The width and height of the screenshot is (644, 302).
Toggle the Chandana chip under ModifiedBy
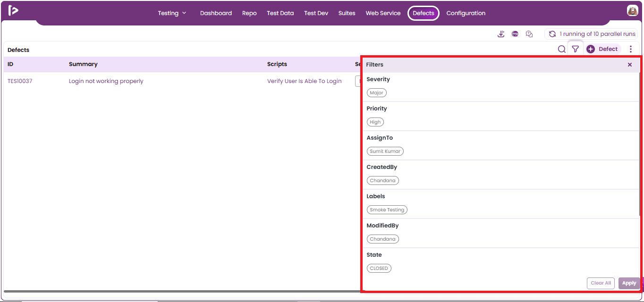[383, 239]
